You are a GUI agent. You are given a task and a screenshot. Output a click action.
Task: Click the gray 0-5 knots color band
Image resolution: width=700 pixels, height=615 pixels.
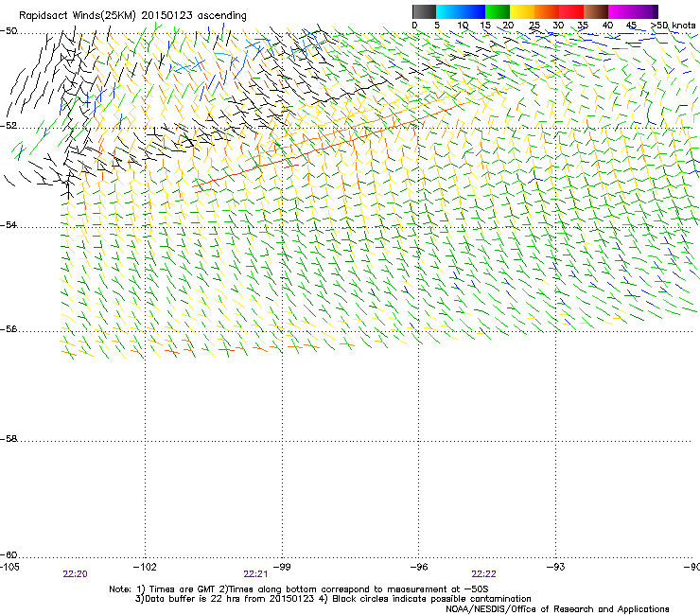[x=424, y=11]
